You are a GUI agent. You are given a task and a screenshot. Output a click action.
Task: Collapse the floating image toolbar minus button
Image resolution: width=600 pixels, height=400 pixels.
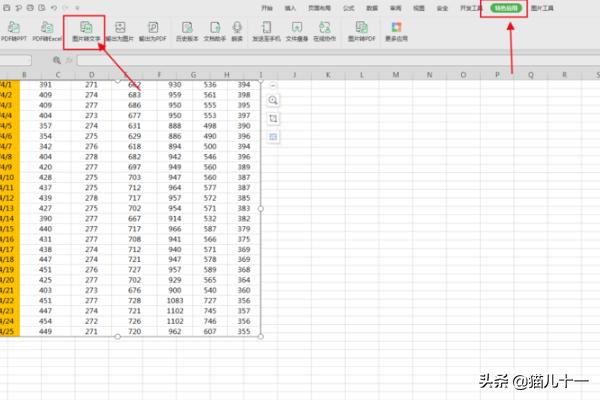point(274,85)
